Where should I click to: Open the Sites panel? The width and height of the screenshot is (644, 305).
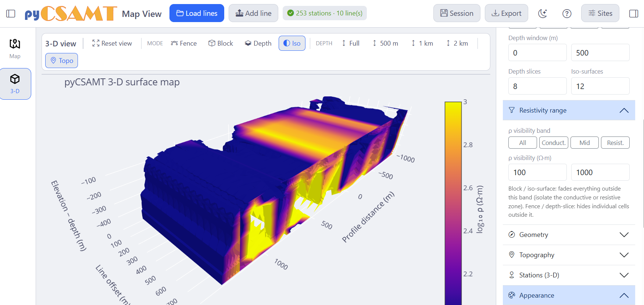tap(600, 13)
